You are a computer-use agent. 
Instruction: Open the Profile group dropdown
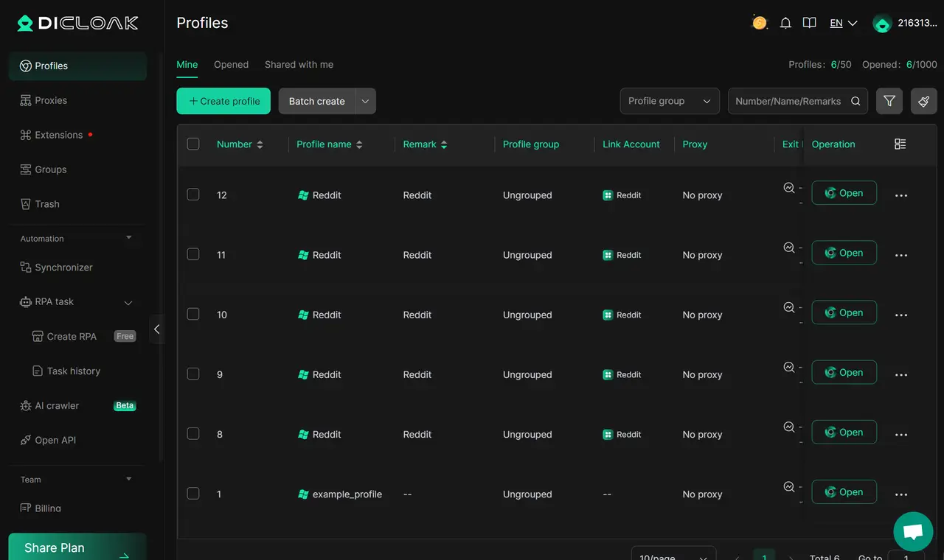[670, 101]
